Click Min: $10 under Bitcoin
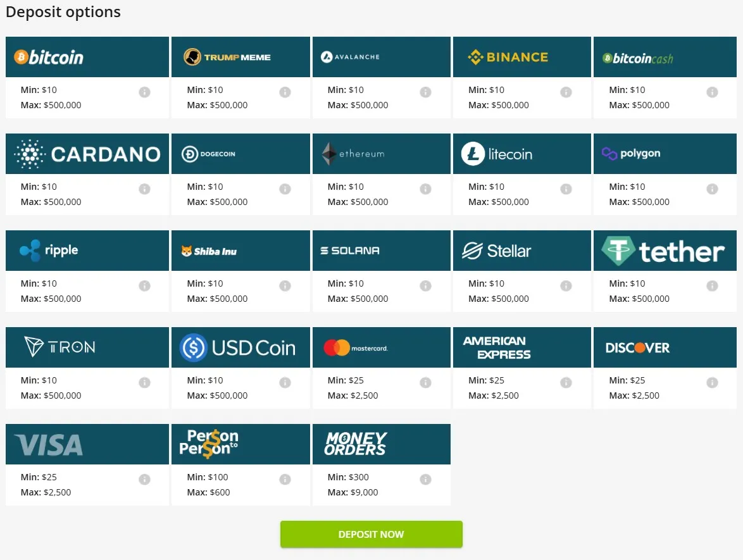This screenshot has width=743, height=560. 39,90
